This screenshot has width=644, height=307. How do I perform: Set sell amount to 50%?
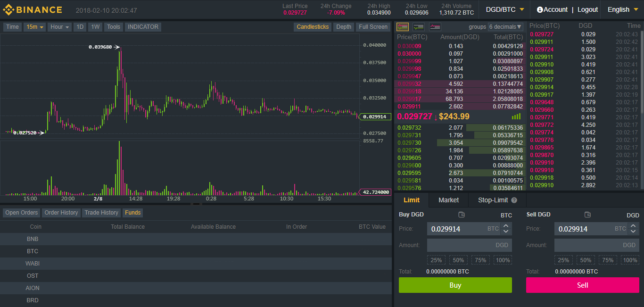coord(586,260)
